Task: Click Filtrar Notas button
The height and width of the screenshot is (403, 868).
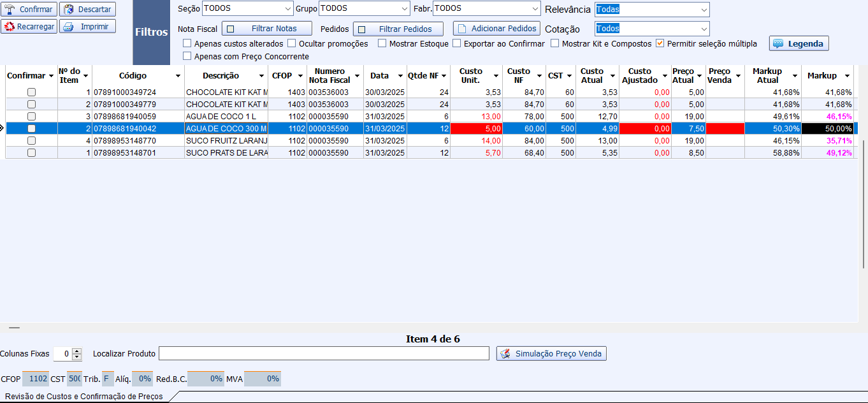Action: (x=267, y=29)
